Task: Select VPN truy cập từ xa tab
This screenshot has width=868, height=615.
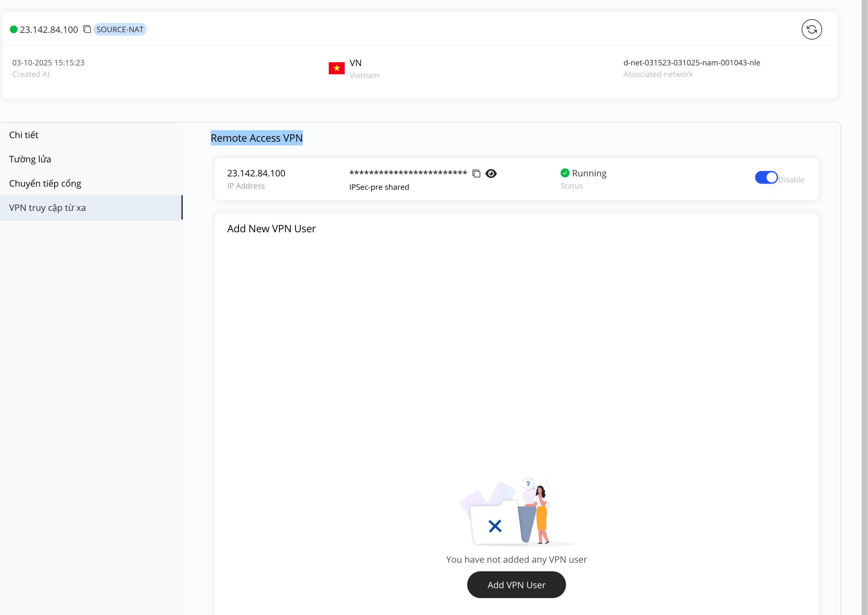Action: coord(47,208)
